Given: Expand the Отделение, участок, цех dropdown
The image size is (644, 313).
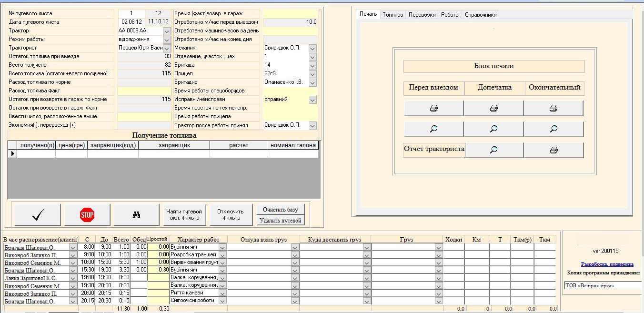Looking at the screenshot, I should (312, 57).
